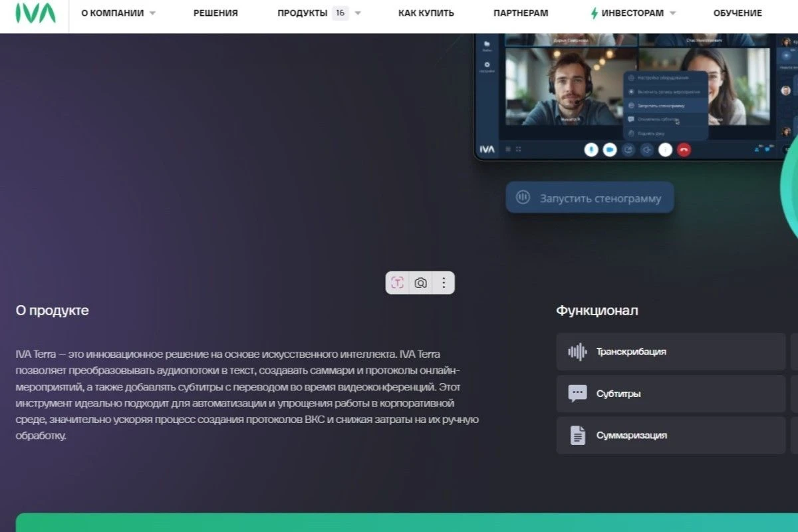Screen dimensions: 798x532
Task: Click the text recognition icon in floating toolbar
Action: pos(397,283)
